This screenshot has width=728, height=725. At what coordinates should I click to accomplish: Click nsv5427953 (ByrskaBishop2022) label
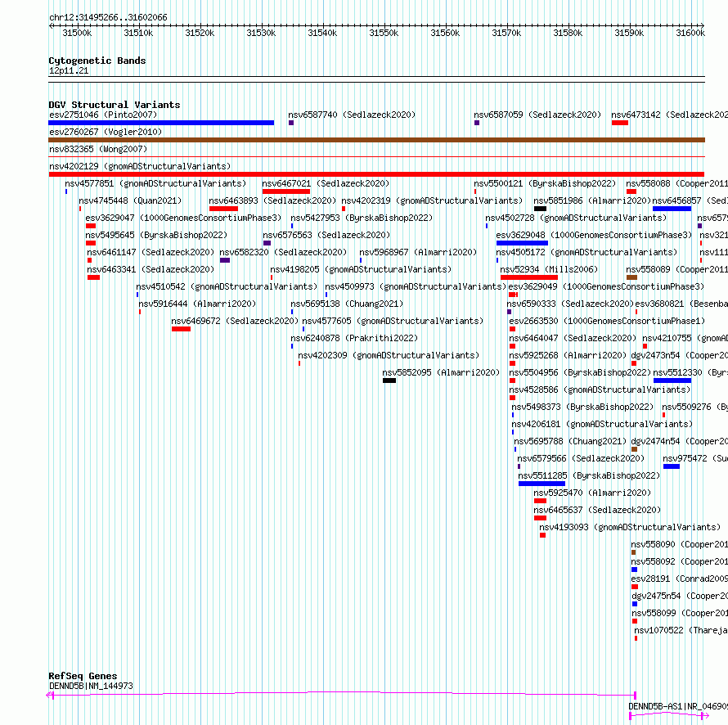[x=362, y=218]
